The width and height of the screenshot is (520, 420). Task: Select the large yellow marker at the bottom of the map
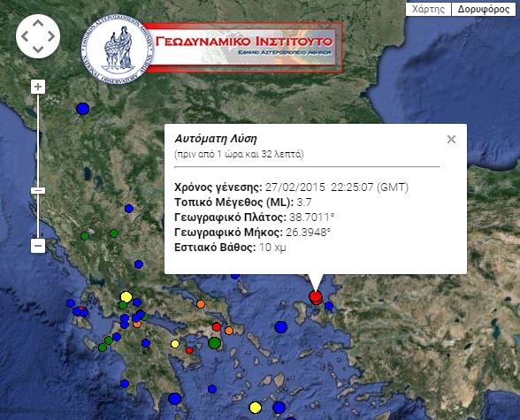[x=255, y=408]
